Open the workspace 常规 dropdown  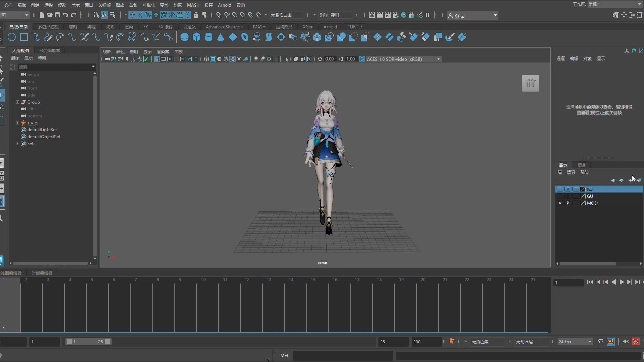click(615, 4)
